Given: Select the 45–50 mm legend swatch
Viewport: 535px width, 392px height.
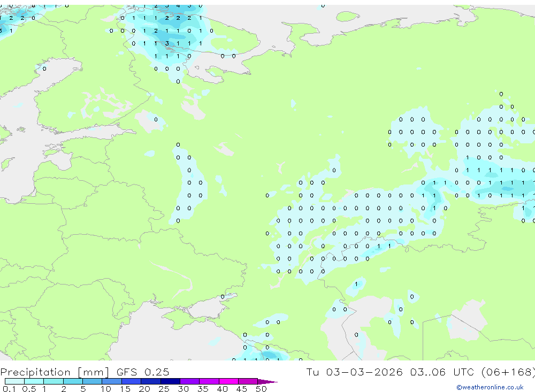Looking at the screenshot, I should 248,381.
